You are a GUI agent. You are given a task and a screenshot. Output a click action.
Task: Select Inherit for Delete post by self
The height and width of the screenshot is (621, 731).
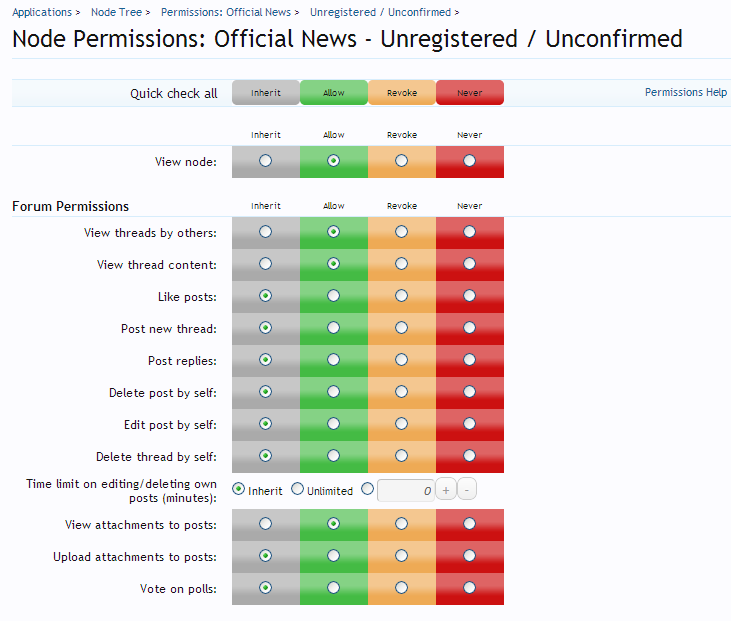coord(265,392)
